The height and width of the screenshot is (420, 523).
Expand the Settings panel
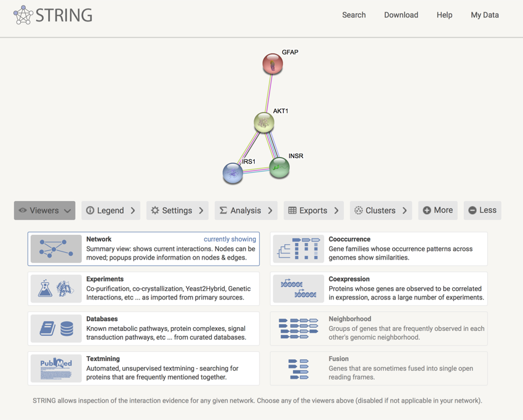[177, 210]
